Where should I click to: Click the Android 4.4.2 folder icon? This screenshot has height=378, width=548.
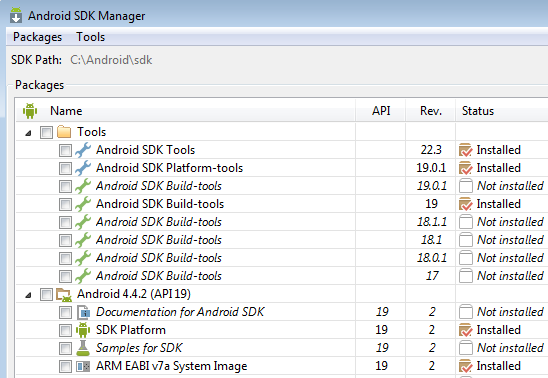[64, 294]
